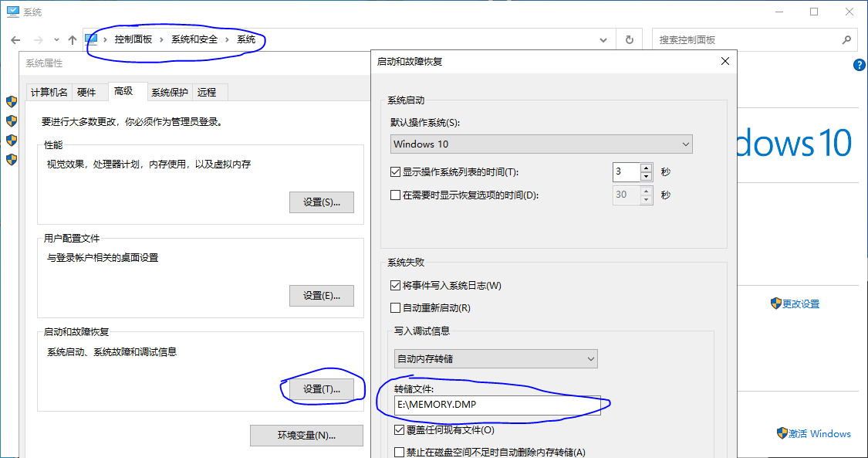This screenshot has width=868, height=458.
Task: Switch to the 计算机名 tab
Action: click(x=49, y=93)
